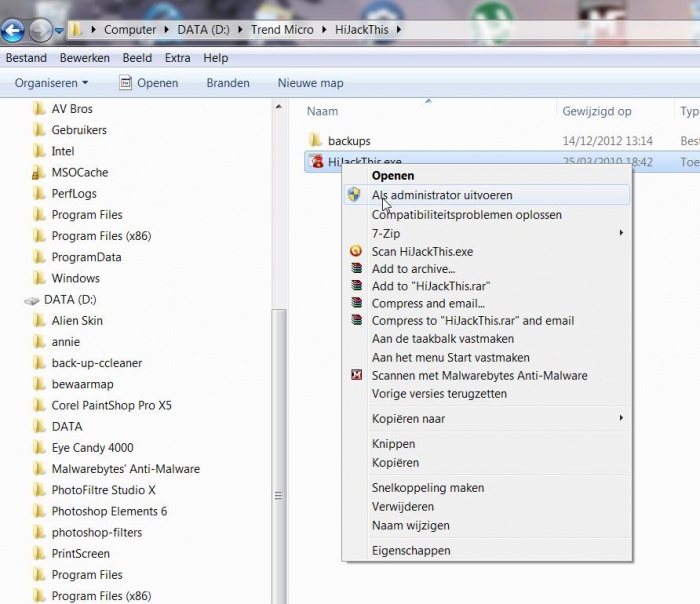Select the Windows folder icon

click(x=39, y=278)
